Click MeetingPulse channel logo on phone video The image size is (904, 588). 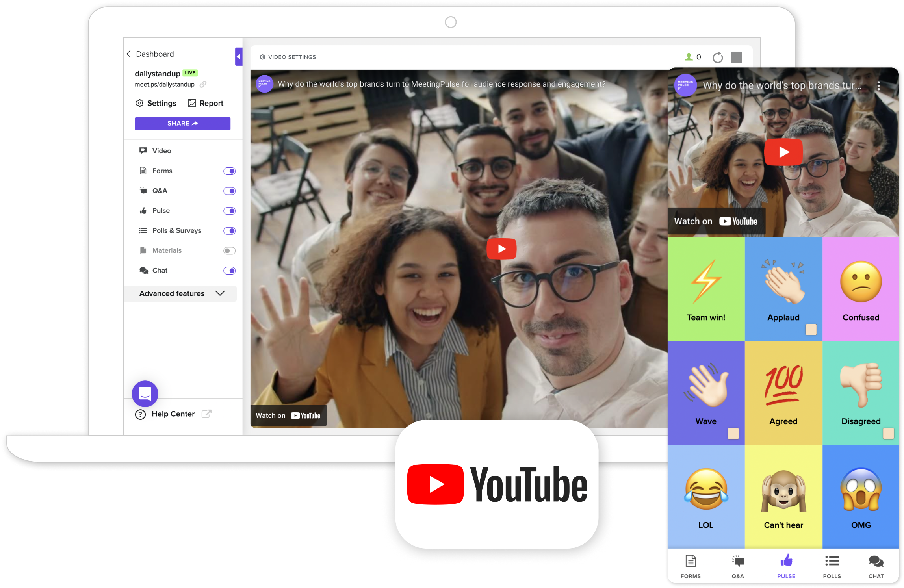coord(686,85)
